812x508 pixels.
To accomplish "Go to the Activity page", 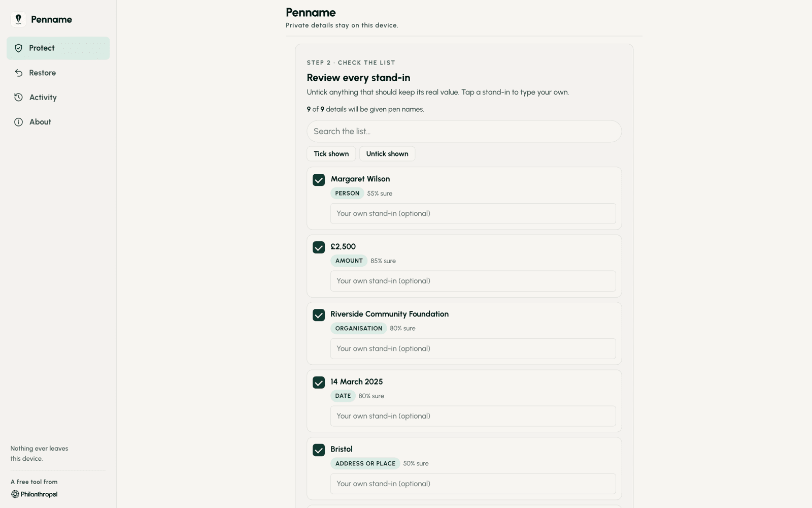I will coord(58,97).
